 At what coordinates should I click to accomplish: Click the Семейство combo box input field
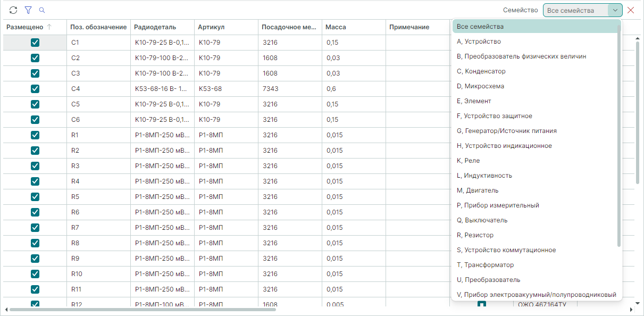tap(575, 10)
